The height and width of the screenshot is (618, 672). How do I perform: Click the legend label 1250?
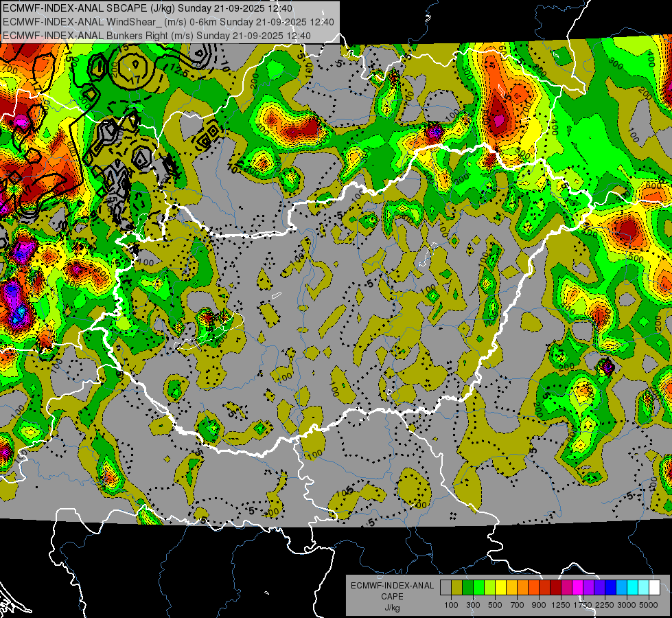click(561, 605)
